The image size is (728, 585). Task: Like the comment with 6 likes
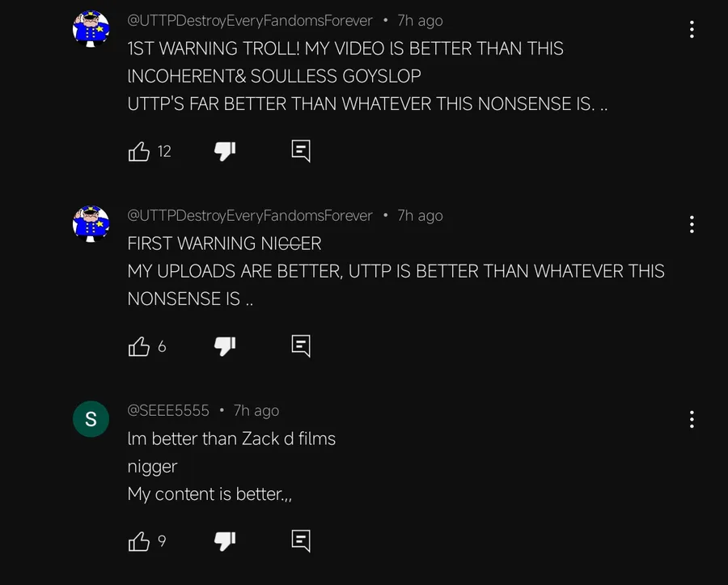(x=139, y=346)
